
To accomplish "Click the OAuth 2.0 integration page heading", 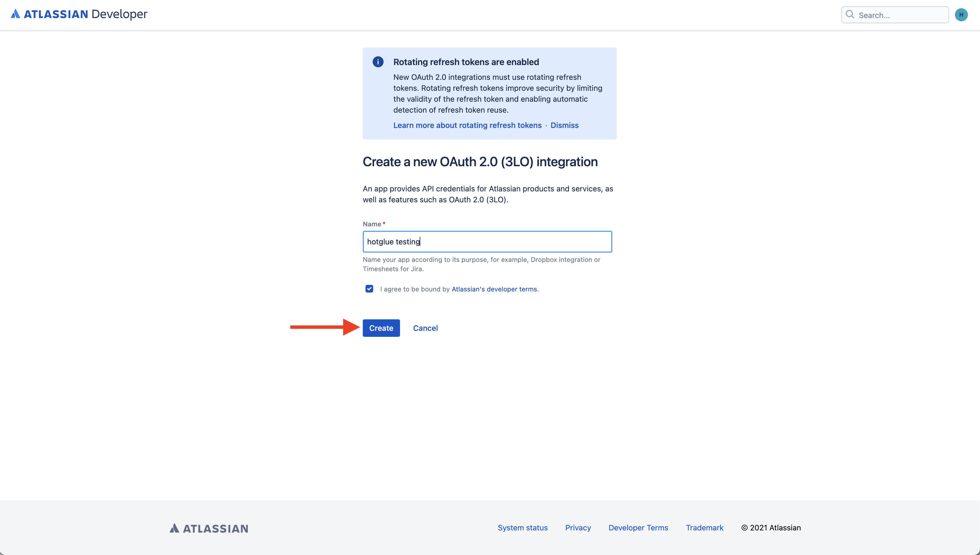I will click(x=480, y=162).
